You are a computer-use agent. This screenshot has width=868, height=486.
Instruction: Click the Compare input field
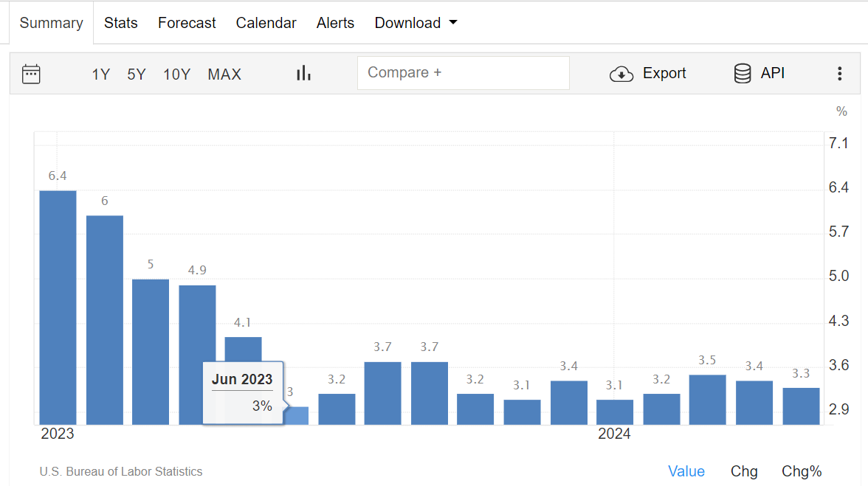463,73
